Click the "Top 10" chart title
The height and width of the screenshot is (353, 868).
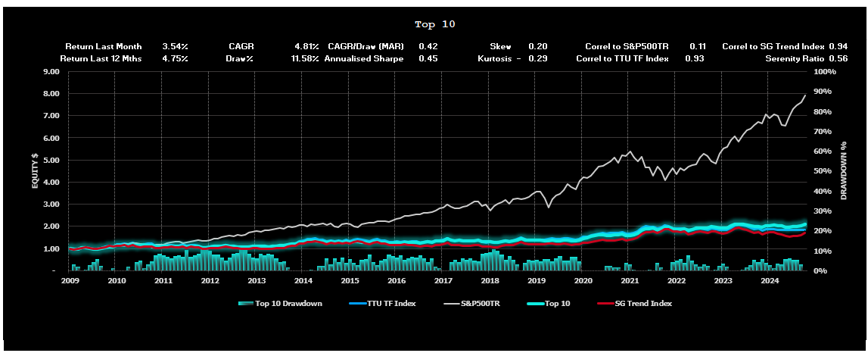click(435, 24)
